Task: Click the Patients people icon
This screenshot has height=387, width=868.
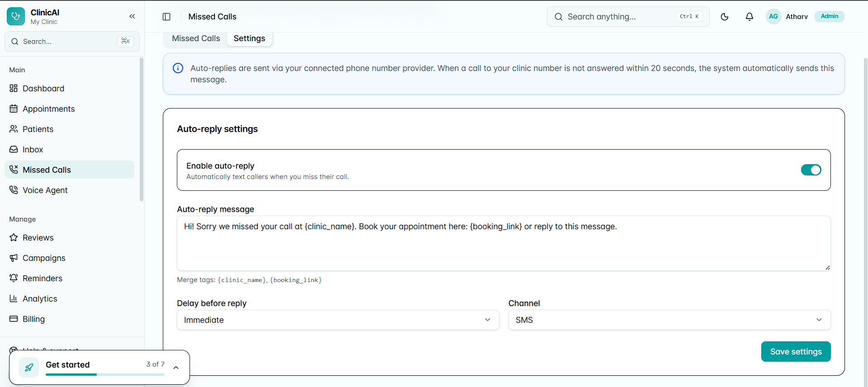Action: coord(14,129)
